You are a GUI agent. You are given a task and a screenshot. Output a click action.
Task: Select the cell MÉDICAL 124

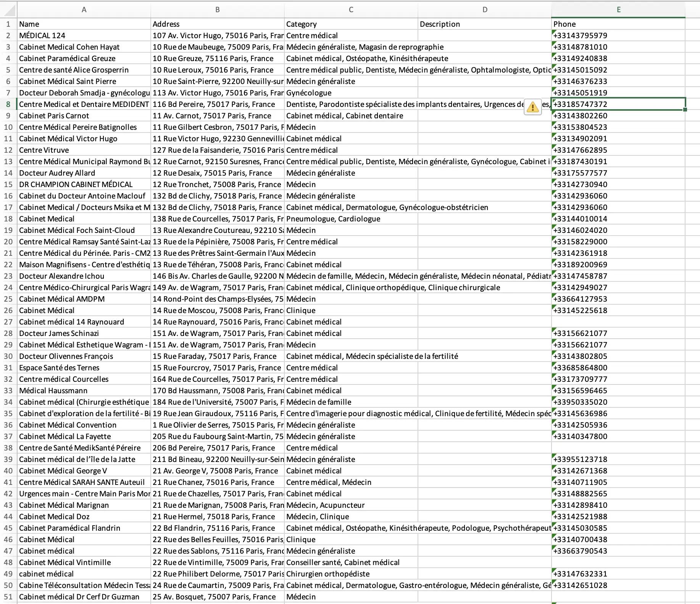click(84, 36)
